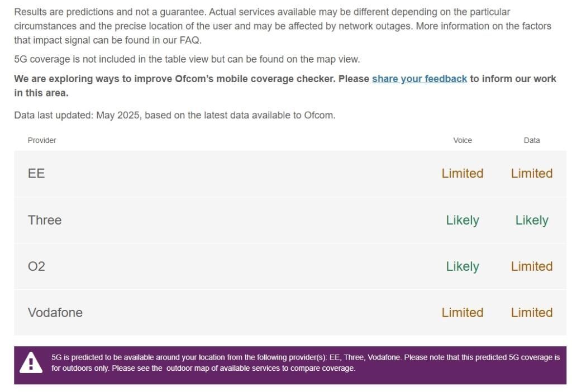
Task: Select the EE provider name
Action: point(36,173)
